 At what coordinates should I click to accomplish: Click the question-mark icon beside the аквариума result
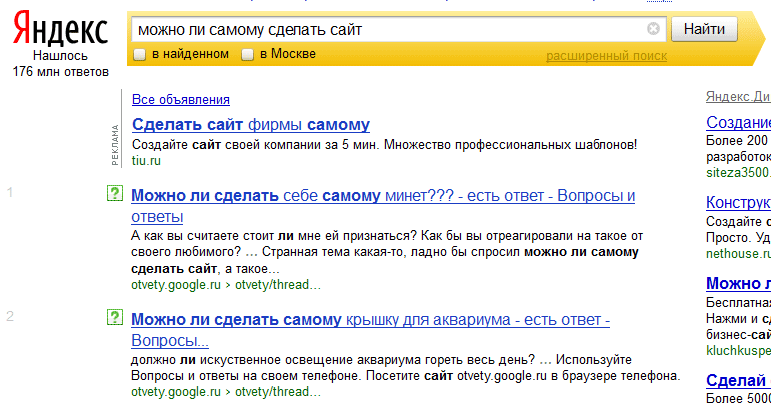click(x=115, y=317)
